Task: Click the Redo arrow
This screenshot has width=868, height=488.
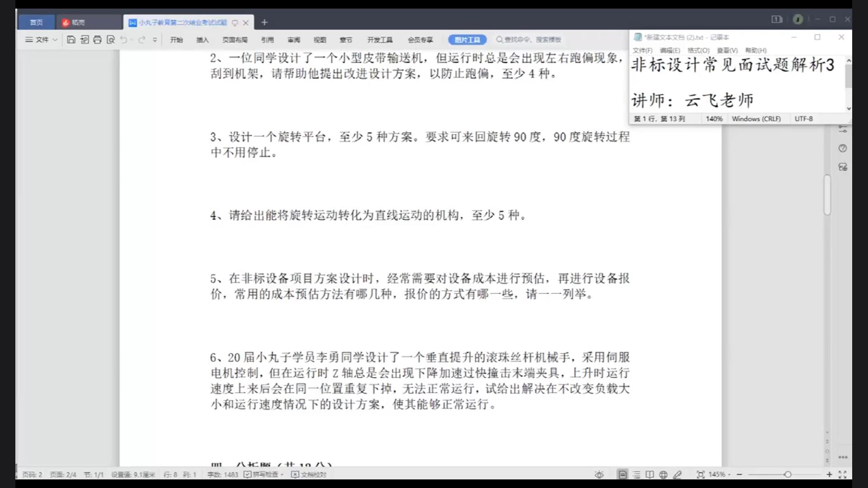Action: tap(142, 40)
